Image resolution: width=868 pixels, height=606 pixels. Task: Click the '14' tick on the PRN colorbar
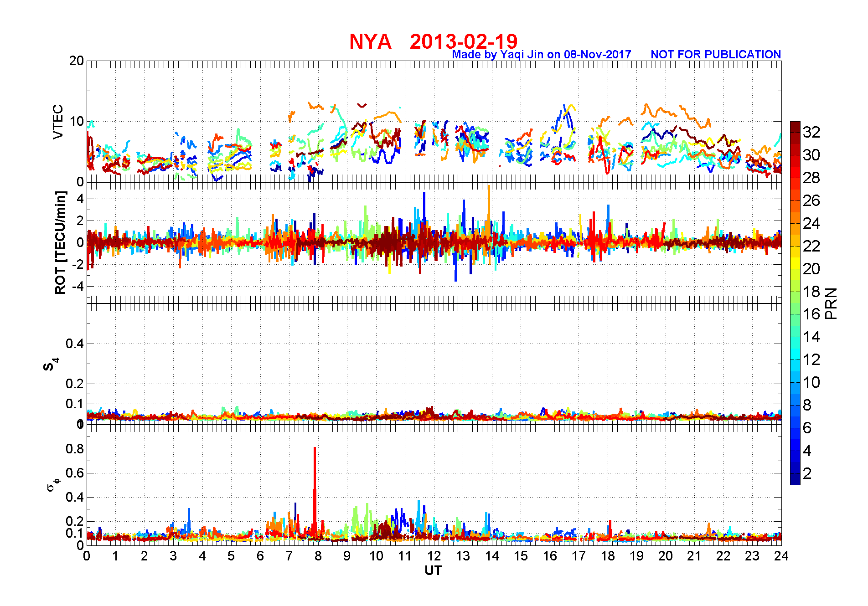(x=811, y=337)
